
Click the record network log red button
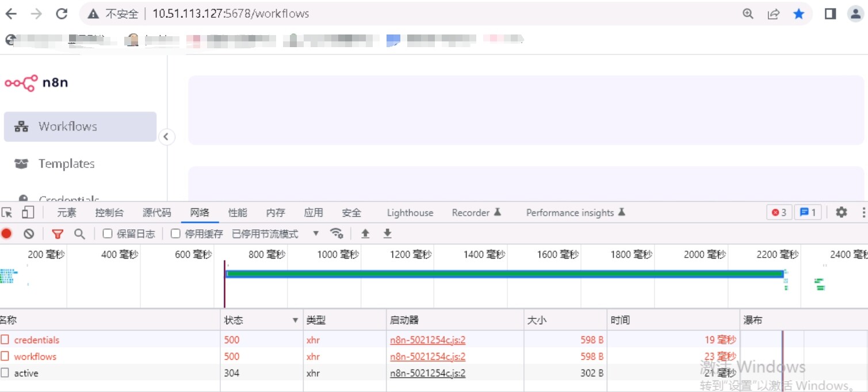coord(6,233)
